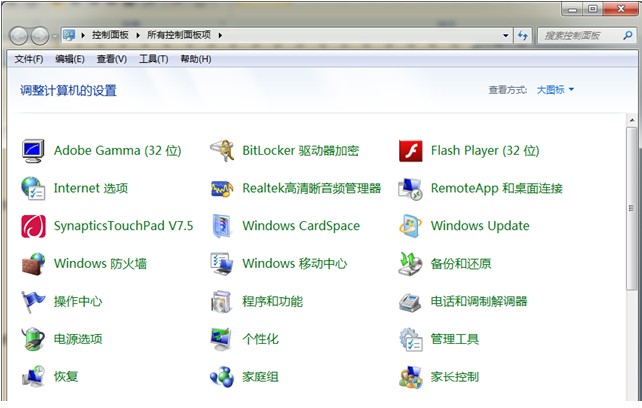Viewport: 642px width, 408px height.
Task: Open the 电源选项 text link
Action: tap(78, 339)
